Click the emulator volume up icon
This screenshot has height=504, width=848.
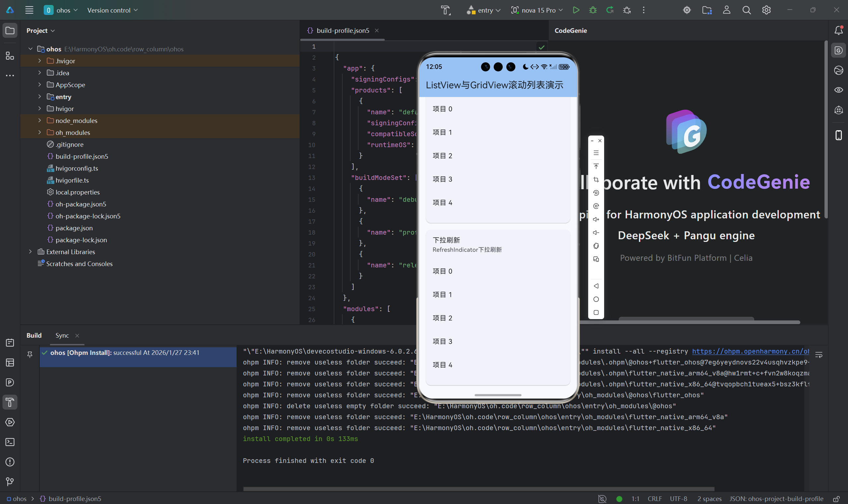596,219
